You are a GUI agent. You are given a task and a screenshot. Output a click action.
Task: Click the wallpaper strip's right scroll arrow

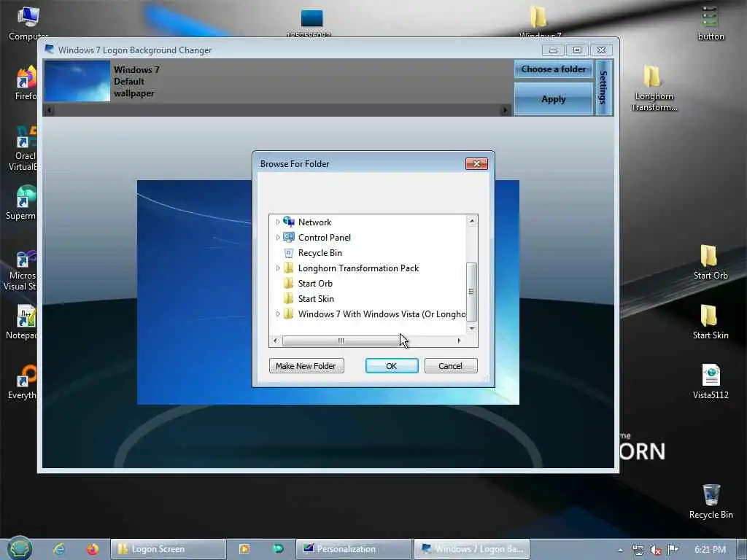(x=505, y=111)
